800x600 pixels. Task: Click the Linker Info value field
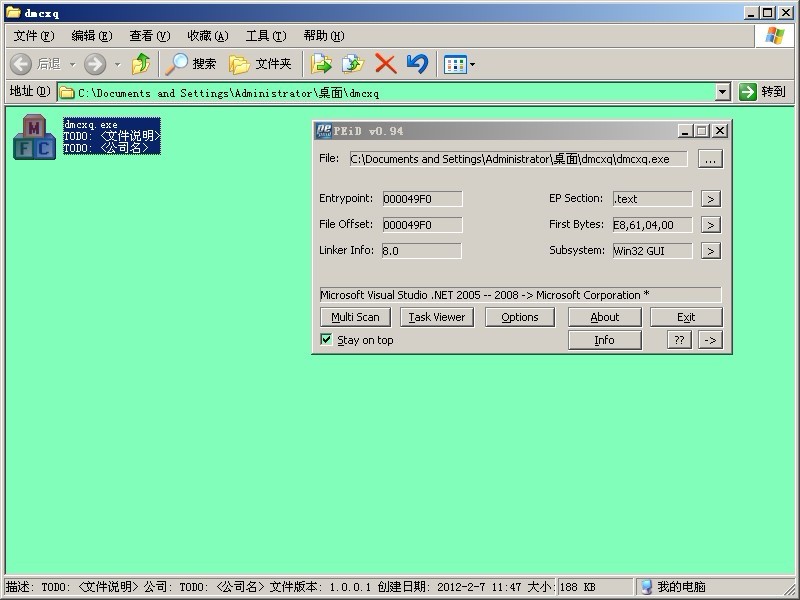coord(421,251)
